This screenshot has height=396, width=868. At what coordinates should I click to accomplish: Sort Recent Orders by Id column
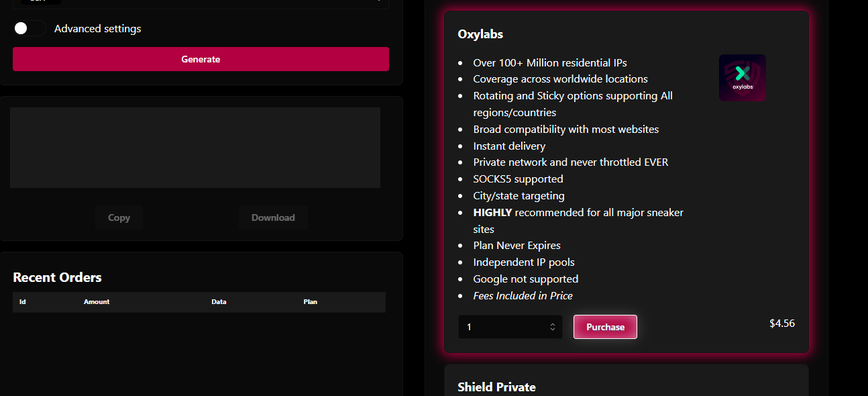tap(23, 302)
